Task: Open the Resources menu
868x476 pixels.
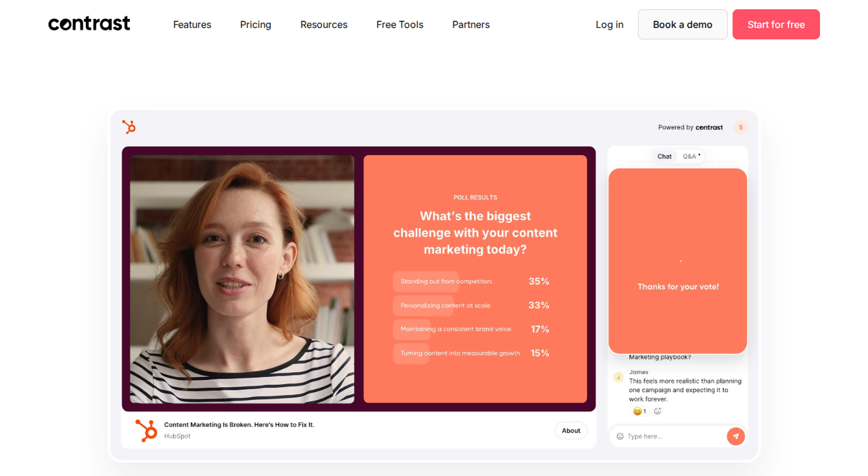Action: [x=324, y=24]
